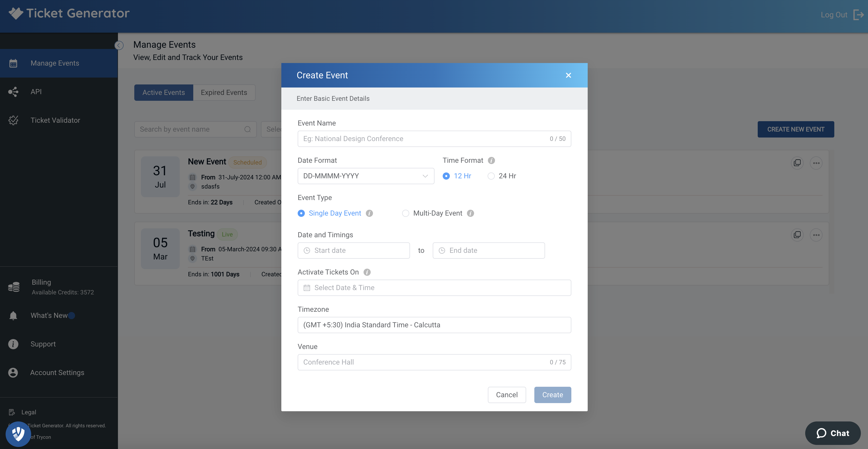Select the 24 Hr time format
The width and height of the screenshot is (868, 449).
coord(491,176)
